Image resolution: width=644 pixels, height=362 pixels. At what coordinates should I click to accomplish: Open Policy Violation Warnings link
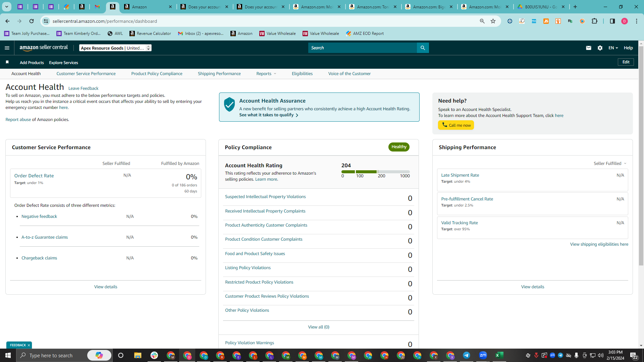[x=249, y=343]
